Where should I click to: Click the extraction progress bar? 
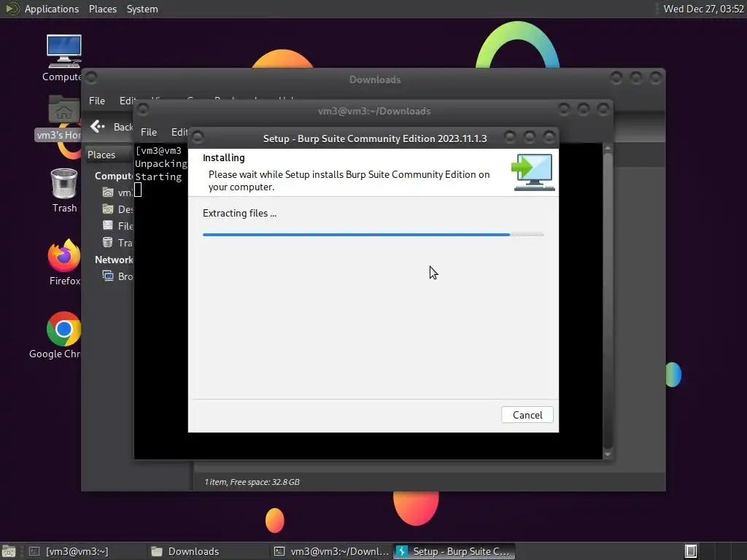coord(373,234)
